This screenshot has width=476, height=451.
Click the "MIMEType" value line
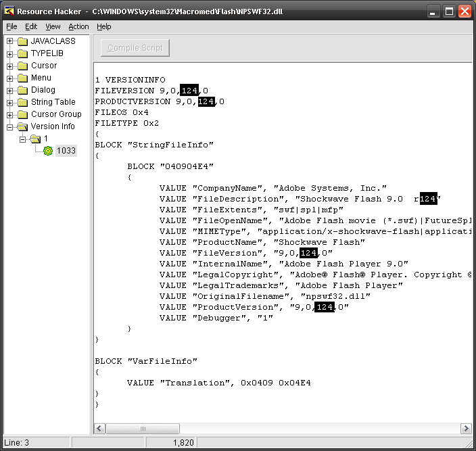315,231
